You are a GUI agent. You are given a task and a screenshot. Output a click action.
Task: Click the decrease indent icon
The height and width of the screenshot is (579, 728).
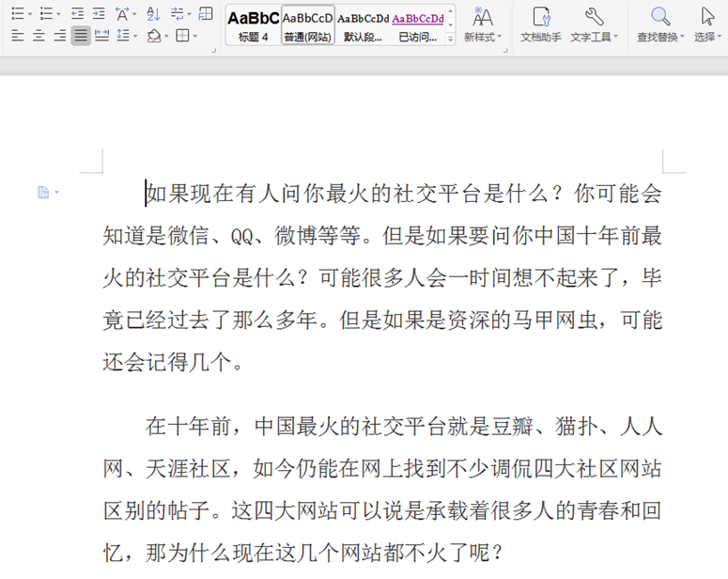pos(77,13)
